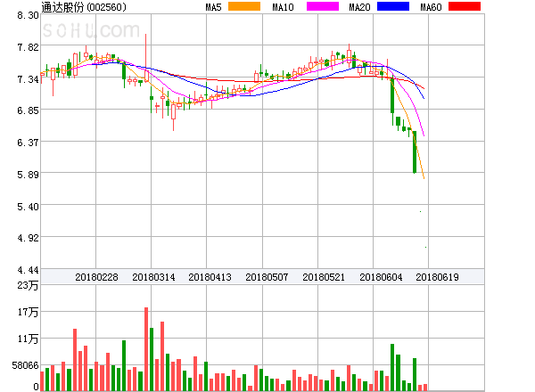Click the 17万 volume axis label

(x=28, y=312)
